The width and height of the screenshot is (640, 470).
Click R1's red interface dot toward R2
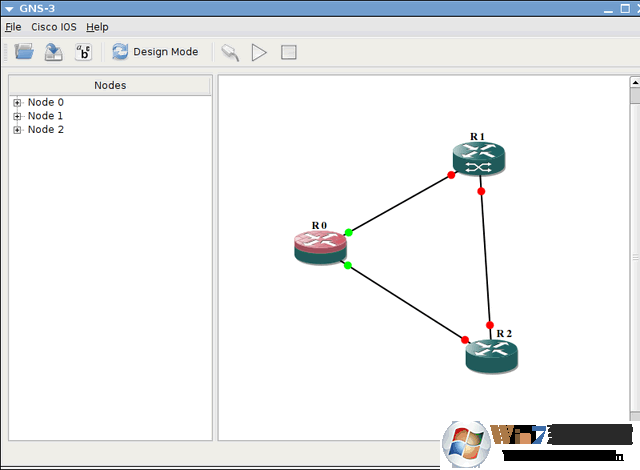pyautogui.click(x=481, y=191)
